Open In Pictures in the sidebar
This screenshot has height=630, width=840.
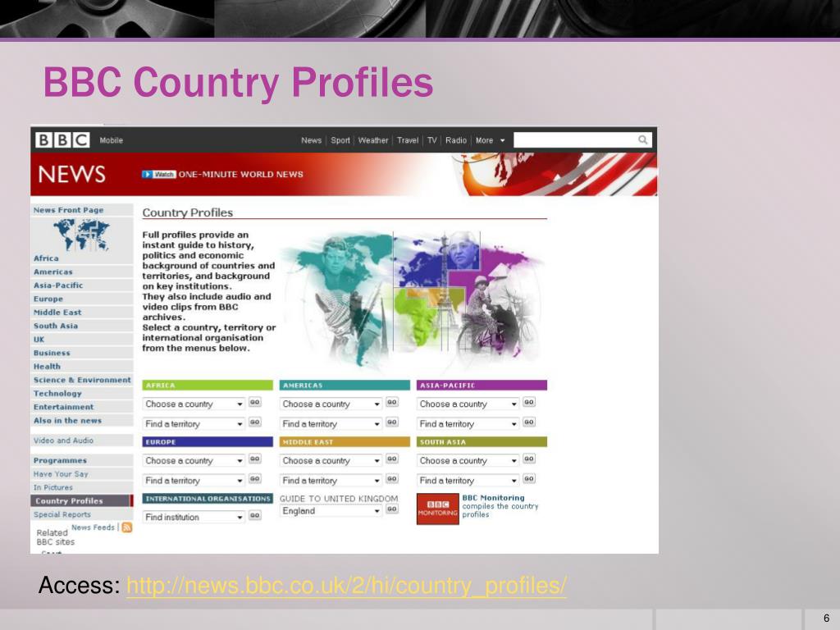click(x=82, y=487)
